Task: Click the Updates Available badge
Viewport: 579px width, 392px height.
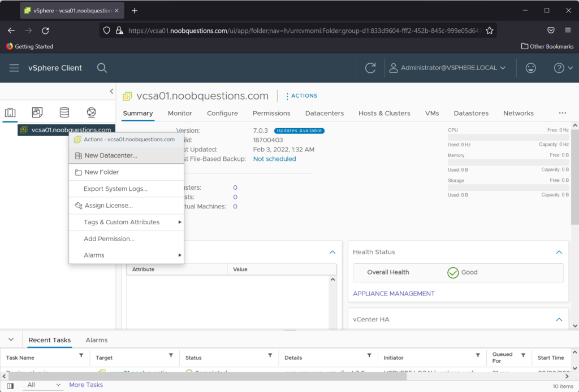Action: [x=299, y=130]
